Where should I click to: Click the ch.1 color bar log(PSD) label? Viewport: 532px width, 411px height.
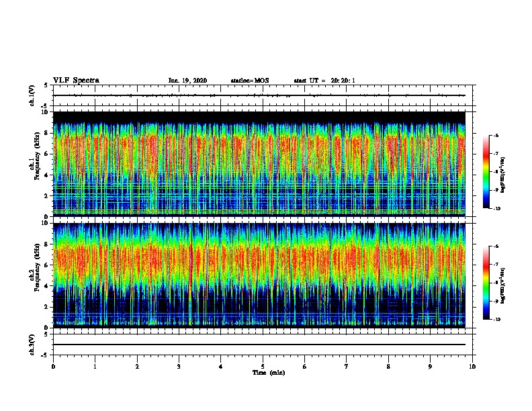pos(502,175)
